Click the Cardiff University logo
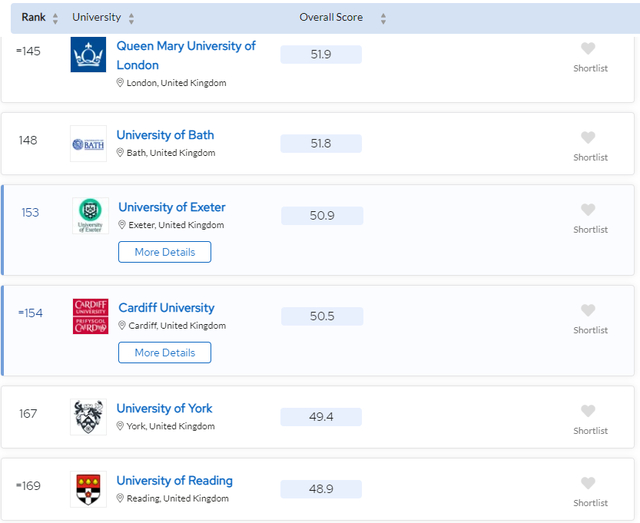Image resolution: width=640 pixels, height=523 pixels. click(90, 316)
